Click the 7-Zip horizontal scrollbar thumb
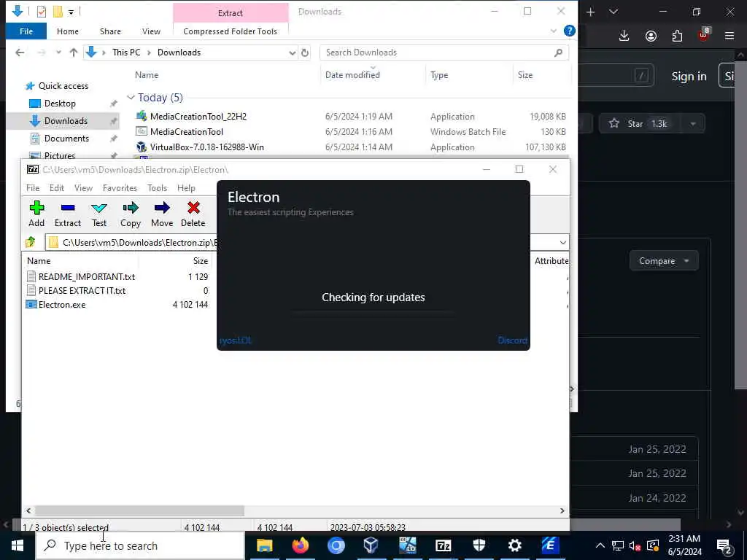This screenshot has width=747, height=560. click(x=139, y=510)
